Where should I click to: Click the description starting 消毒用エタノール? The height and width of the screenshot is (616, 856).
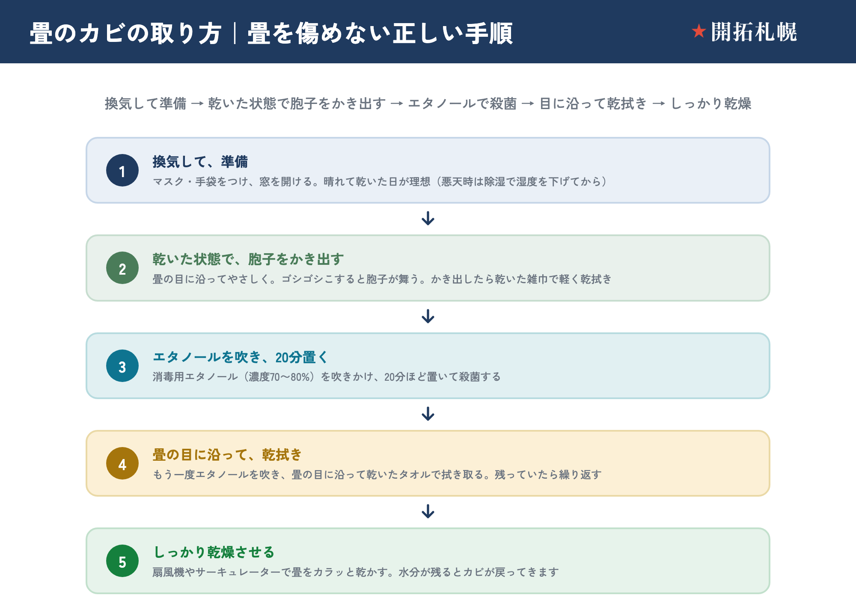click(327, 377)
